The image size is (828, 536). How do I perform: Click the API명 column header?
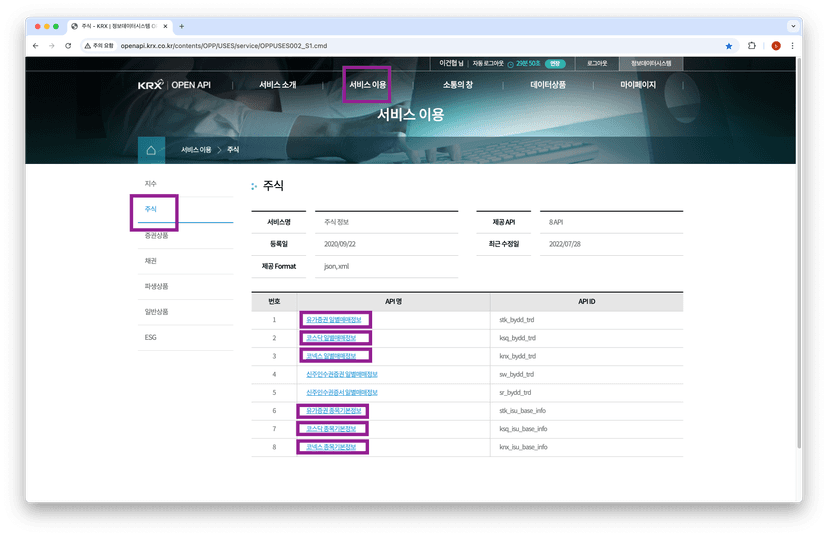click(x=393, y=302)
